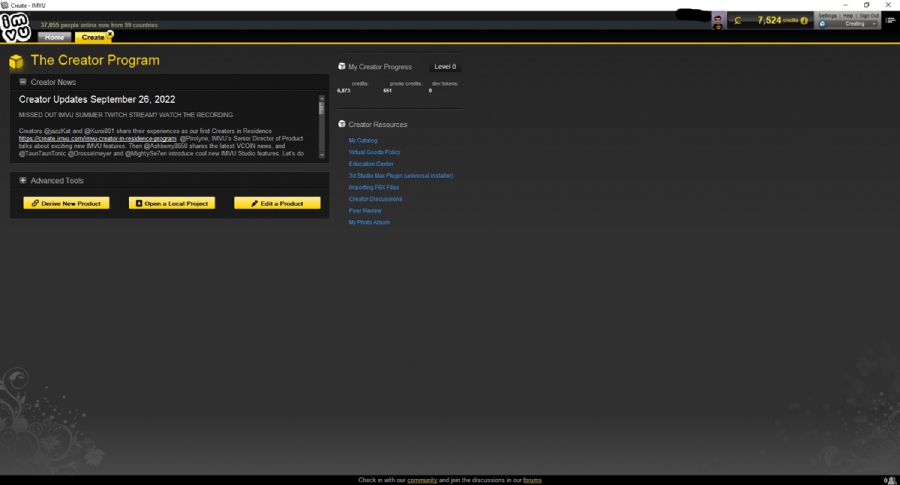The width and height of the screenshot is (900, 485).
Task: Close the Create tab with its X
Action: pyautogui.click(x=110, y=34)
